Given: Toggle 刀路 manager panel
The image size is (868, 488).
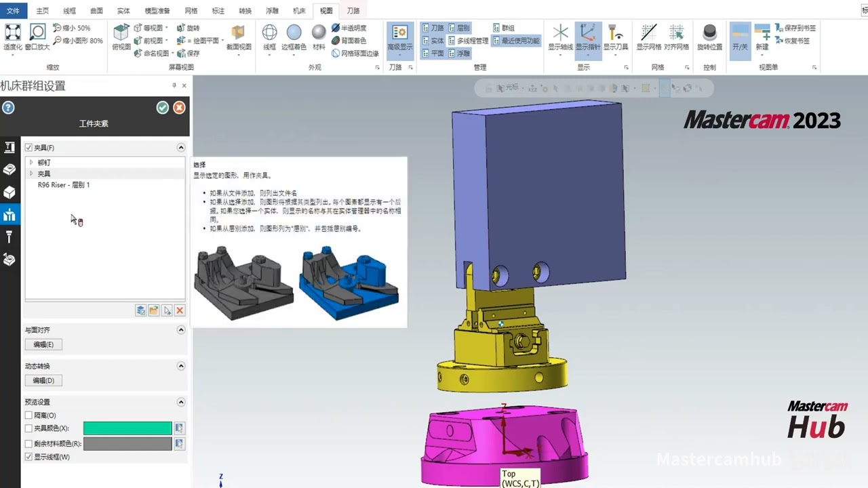Looking at the screenshot, I should (433, 28).
